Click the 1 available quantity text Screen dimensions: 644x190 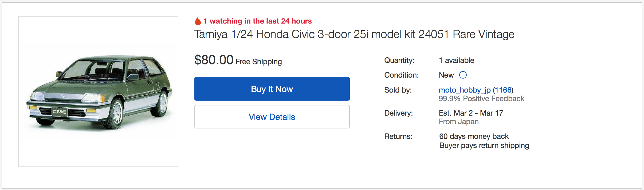click(x=457, y=60)
